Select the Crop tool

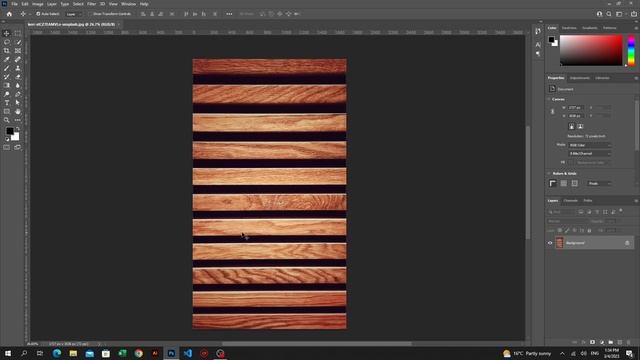7,51
